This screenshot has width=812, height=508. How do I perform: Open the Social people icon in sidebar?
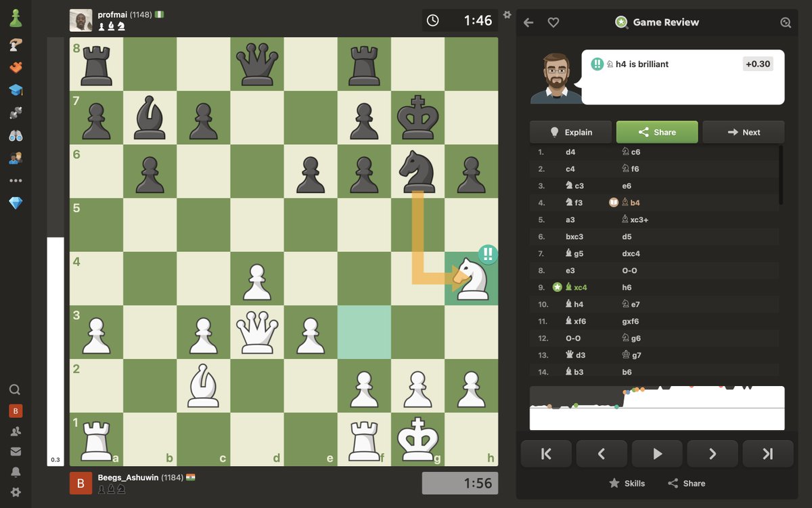click(x=16, y=158)
